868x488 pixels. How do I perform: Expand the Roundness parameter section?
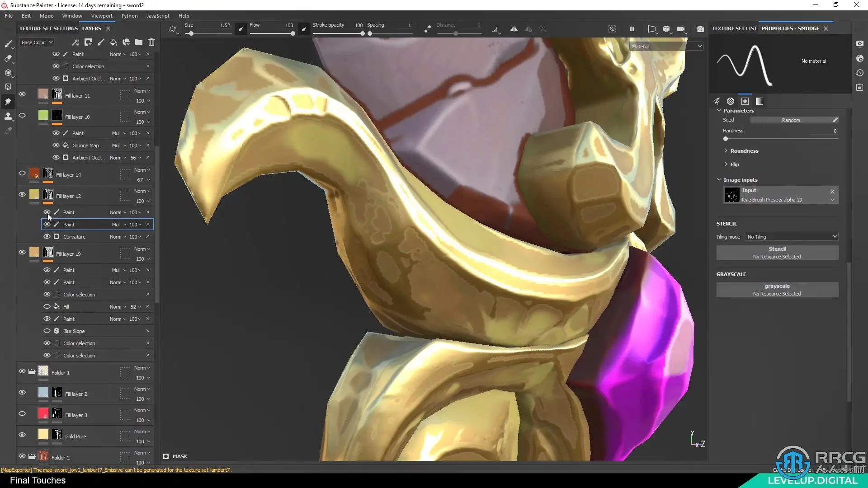(x=744, y=151)
